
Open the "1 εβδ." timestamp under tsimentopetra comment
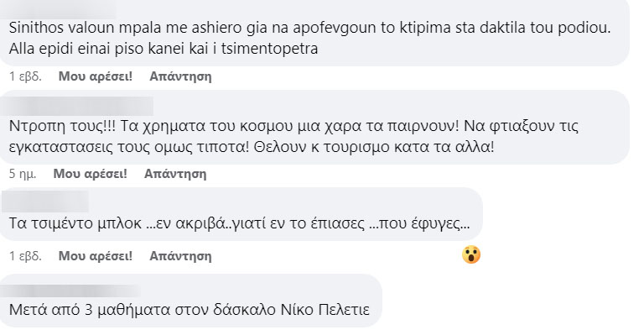coord(25,76)
